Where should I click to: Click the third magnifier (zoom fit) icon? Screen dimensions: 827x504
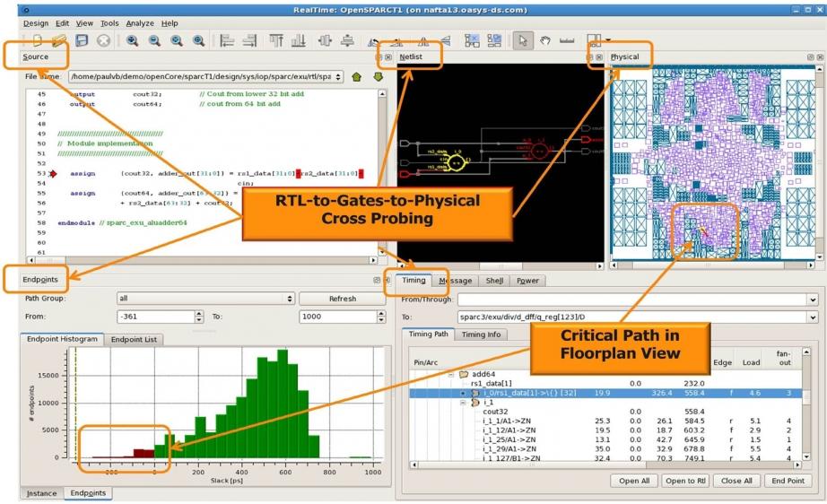[x=176, y=40]
